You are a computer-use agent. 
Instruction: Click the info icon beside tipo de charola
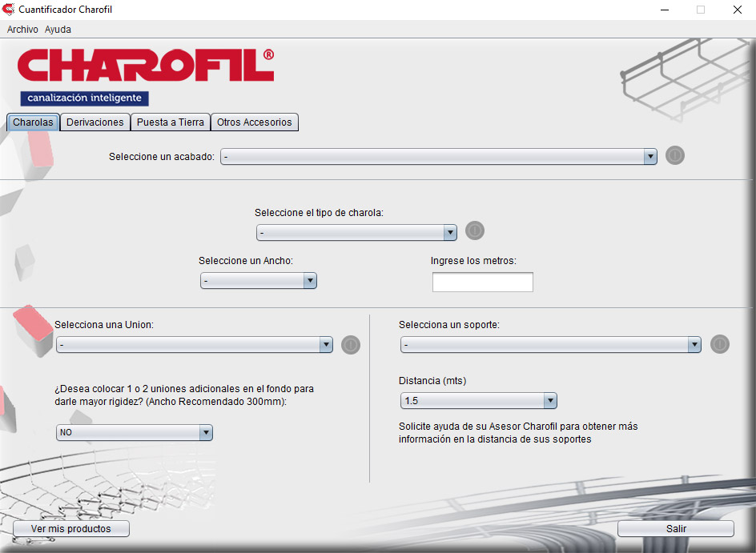[x=475, y=230]
